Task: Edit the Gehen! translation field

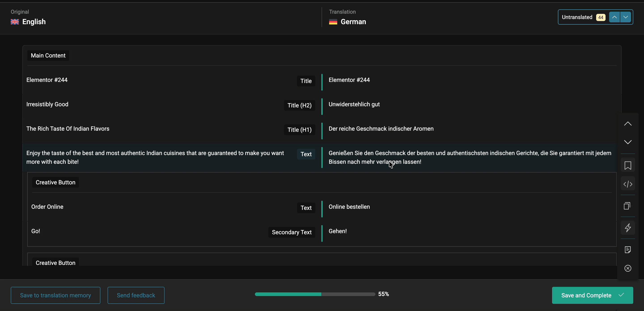Action: click(338, 231)
